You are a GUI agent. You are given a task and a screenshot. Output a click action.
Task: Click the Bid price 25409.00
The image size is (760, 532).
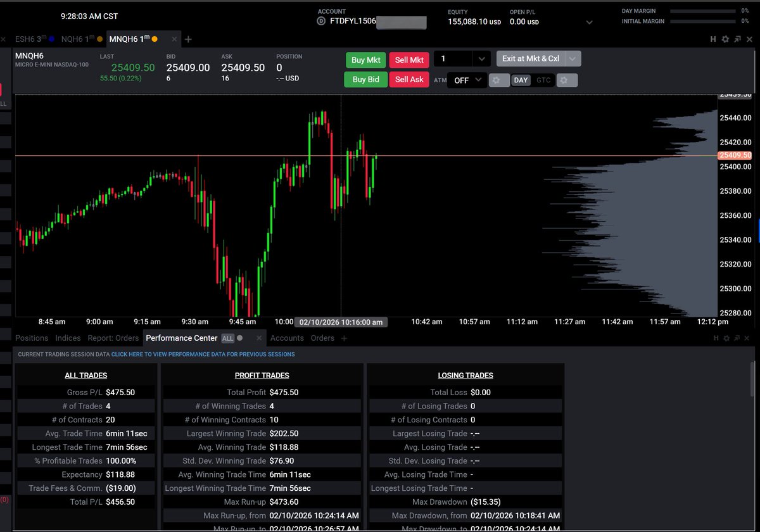click(188, 68)
